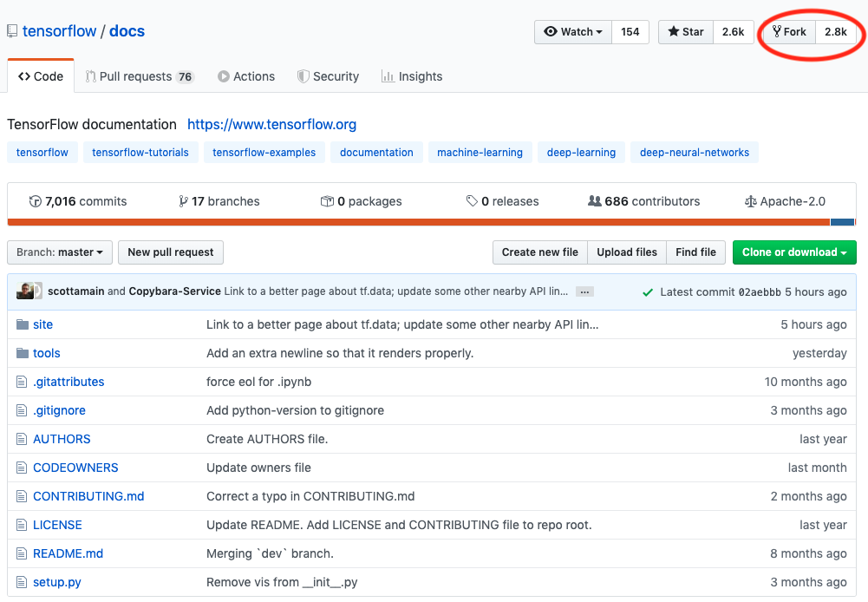The width and height of the screenshot is (868, 602).
Task: View the 17 branches list
Action: click(219, 201)
